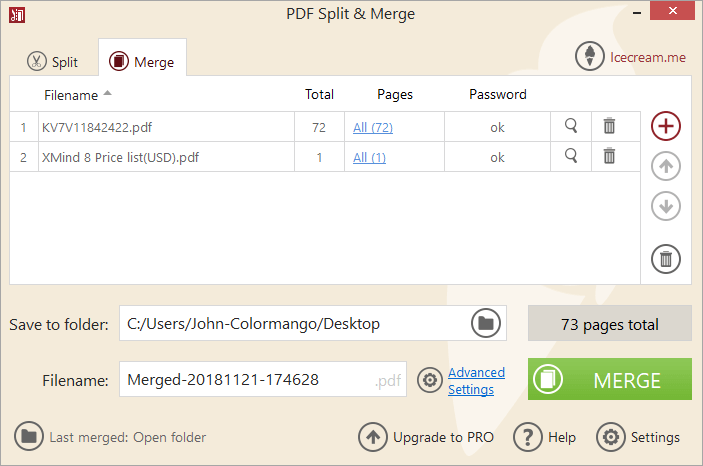Image resolution: width=703 pixels, height=466 pixels.
Task: Move the selected file up with the arrow button
Action: [x=666, y=166]
